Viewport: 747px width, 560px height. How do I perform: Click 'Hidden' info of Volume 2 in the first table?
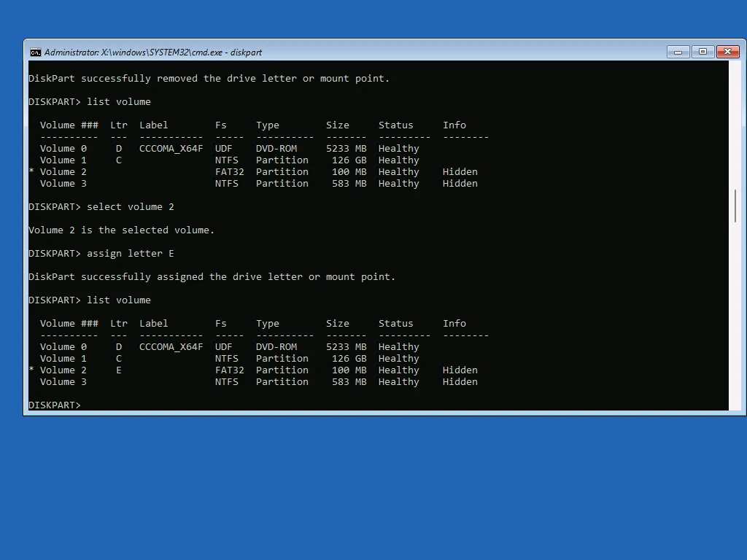460,172
